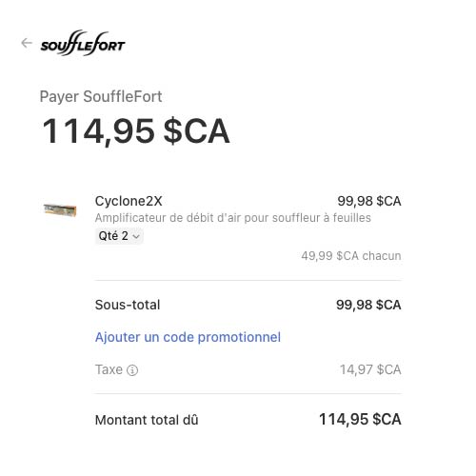Click the Sous-total label
The width and height of the screenshot is (476, 476).
[x=128, y=305]
